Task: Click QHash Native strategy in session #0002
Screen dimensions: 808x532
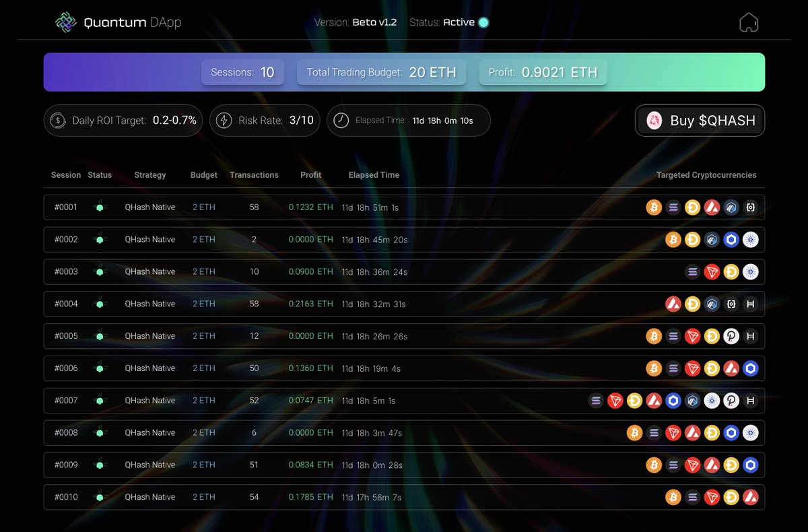Action: coord(150,240)
